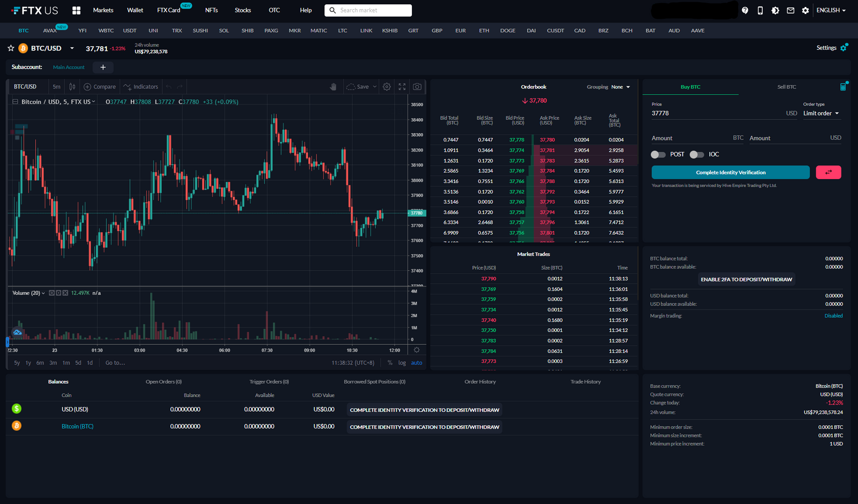The height and width of the screenshot is (504, 858).
Task: Toggle log scale on chart
Action: point(402,363)
